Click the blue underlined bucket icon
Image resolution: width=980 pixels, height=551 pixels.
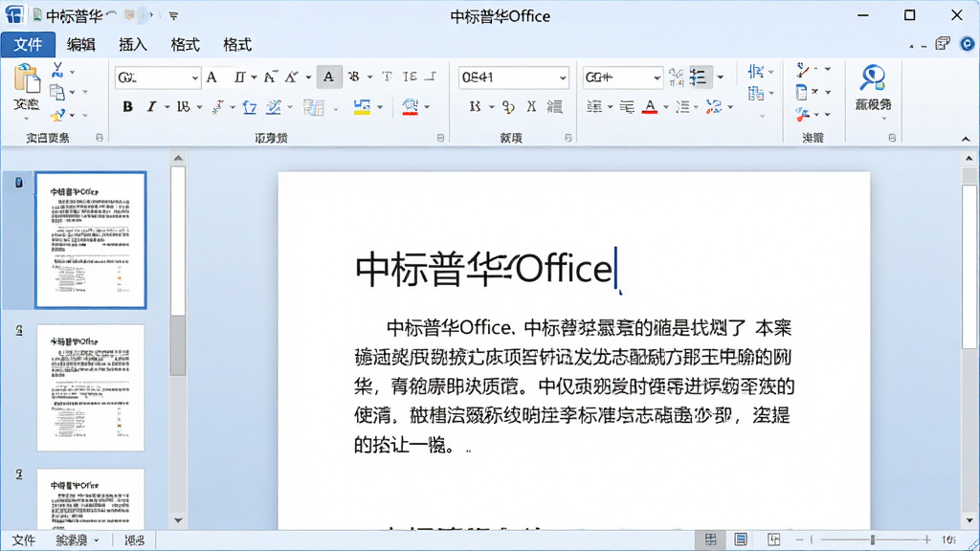(250, 107)
